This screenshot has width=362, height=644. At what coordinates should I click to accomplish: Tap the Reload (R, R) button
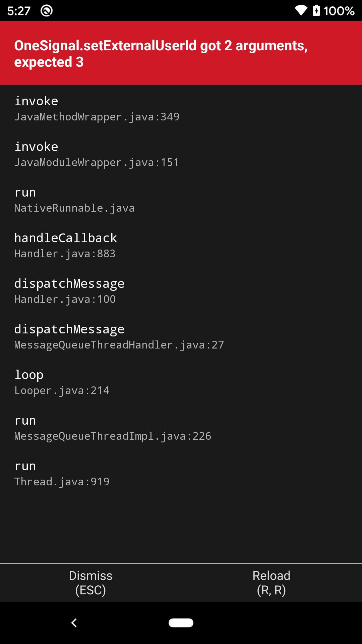pyautogui.click(x=271, y=583)
